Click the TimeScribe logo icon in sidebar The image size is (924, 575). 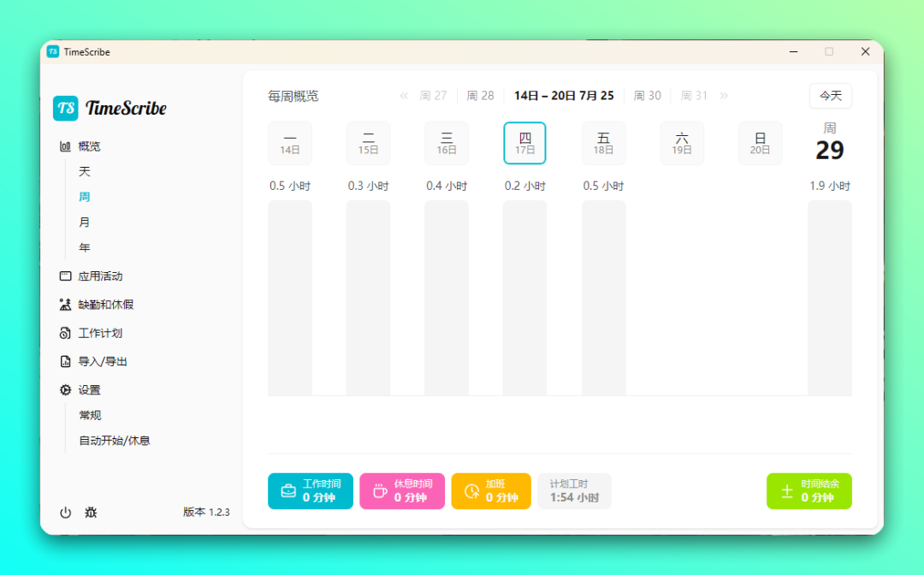tap(65, 109)
